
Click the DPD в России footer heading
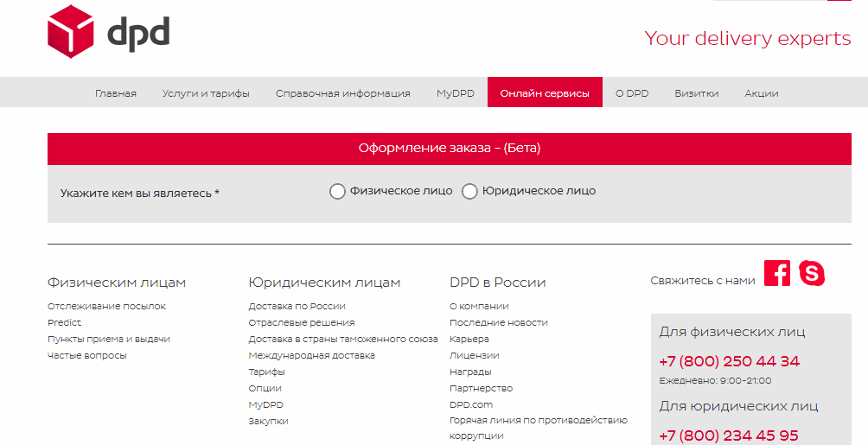[x=498, y=283]
